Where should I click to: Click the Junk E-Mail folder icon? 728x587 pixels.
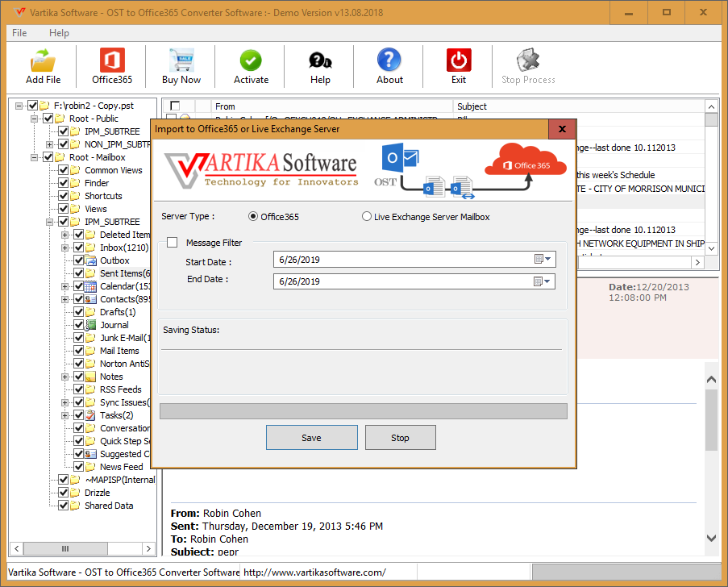point(90,338)
